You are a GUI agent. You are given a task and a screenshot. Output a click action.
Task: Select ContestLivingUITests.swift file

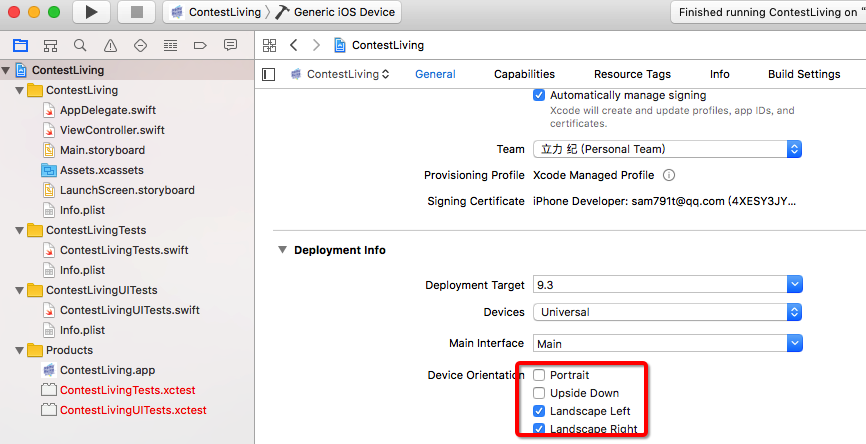pos(130,310)
